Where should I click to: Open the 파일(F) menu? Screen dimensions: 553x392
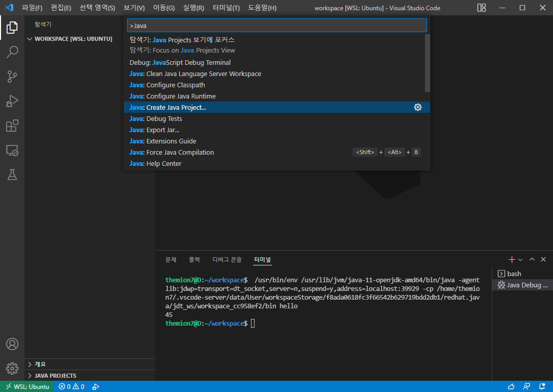coord(32,8)
